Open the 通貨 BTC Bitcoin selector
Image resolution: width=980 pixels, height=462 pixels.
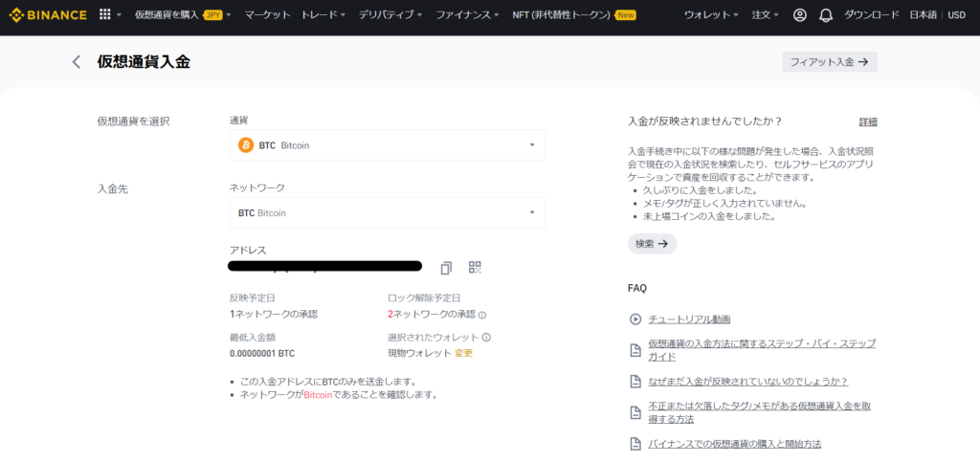pos(388,144)
